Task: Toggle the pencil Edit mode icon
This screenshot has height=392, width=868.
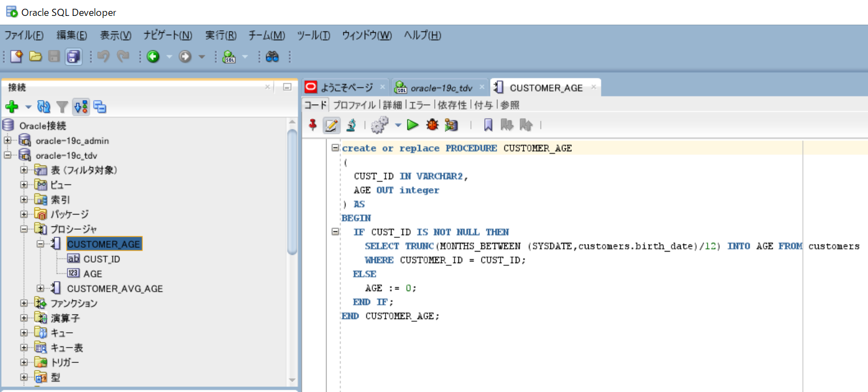Action: pos(331,125)
